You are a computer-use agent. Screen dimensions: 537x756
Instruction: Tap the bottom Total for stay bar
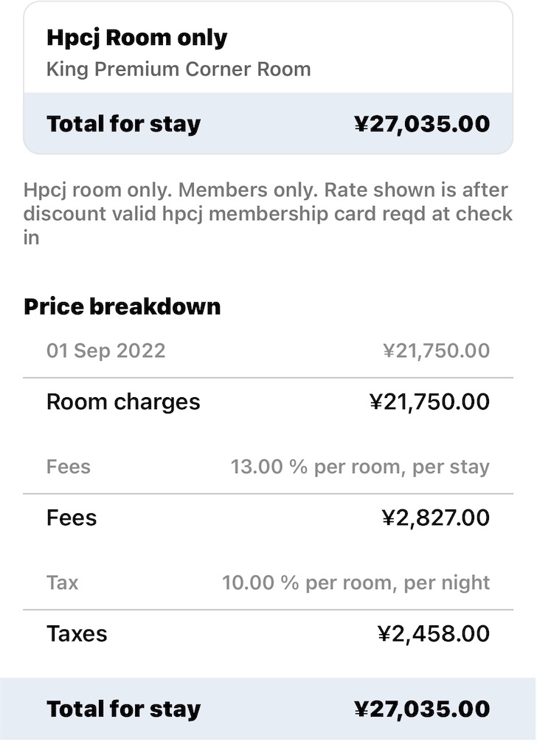click(x=268, y=709)
